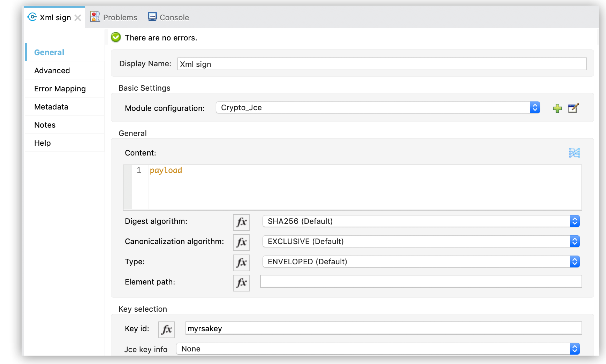Edit the Crypto_Jce global configuration
Viewport: 606px width, 364px height.
573,108
